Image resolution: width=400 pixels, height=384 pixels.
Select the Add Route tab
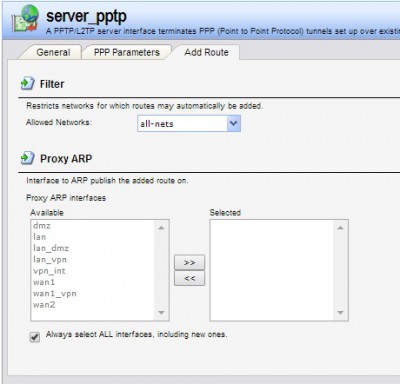tap(207, 52)
